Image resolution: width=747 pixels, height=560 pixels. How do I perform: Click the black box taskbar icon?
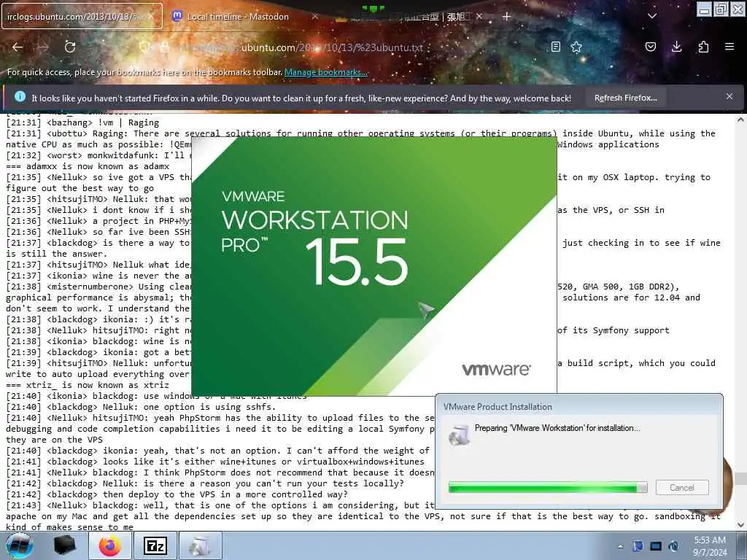coord(65,545)
